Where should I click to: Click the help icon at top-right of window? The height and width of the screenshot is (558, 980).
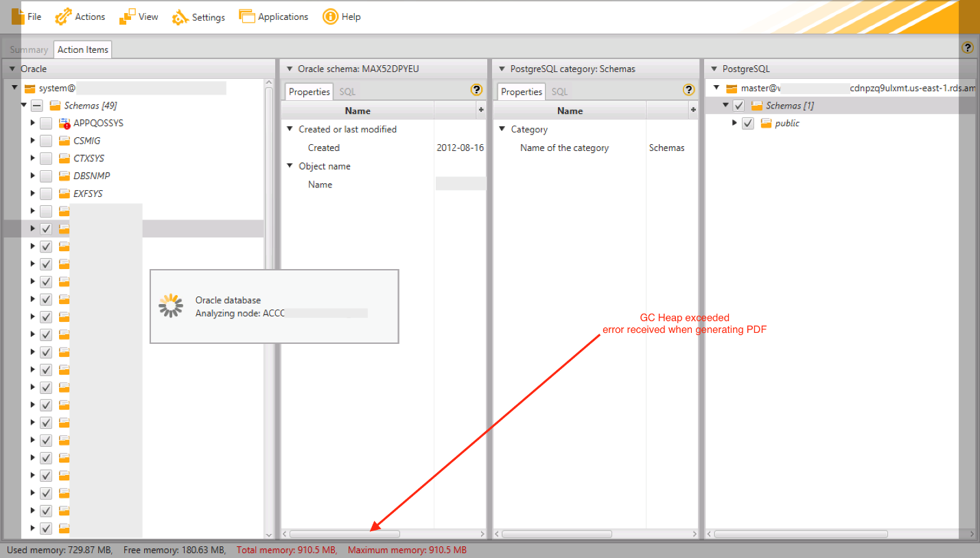click(968, 47)
